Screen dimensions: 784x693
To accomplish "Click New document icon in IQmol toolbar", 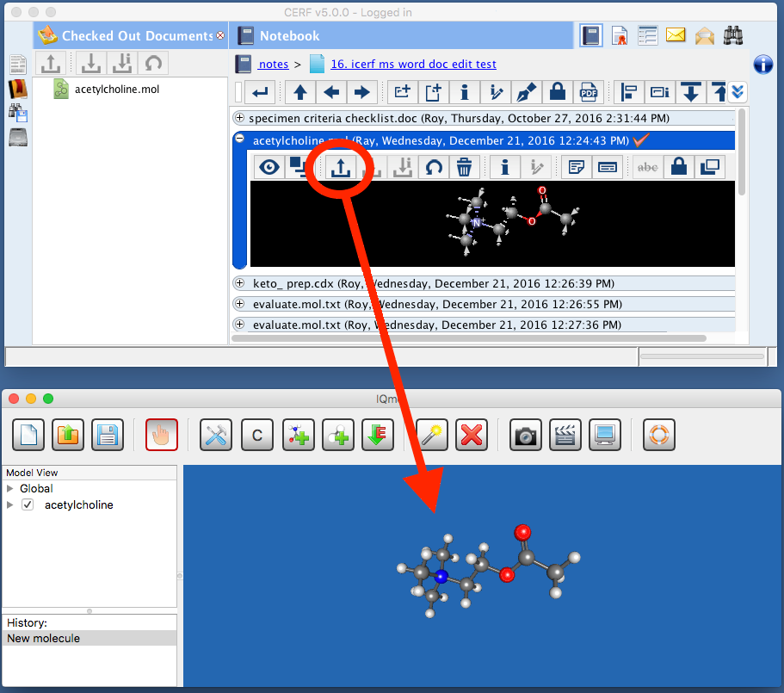I will [x=28, y=435].
